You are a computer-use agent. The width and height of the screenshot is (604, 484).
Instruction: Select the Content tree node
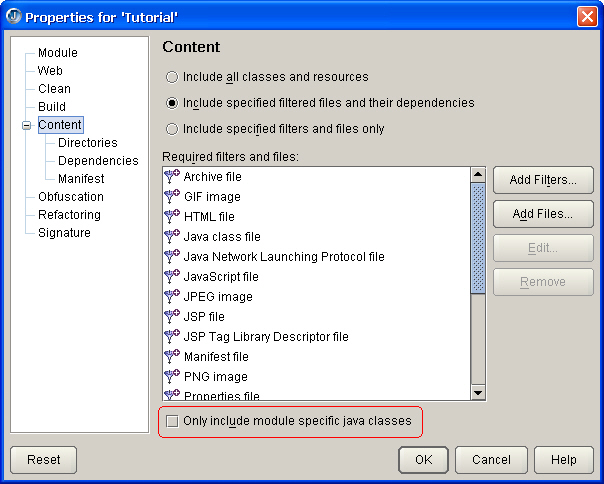point(60,125)
